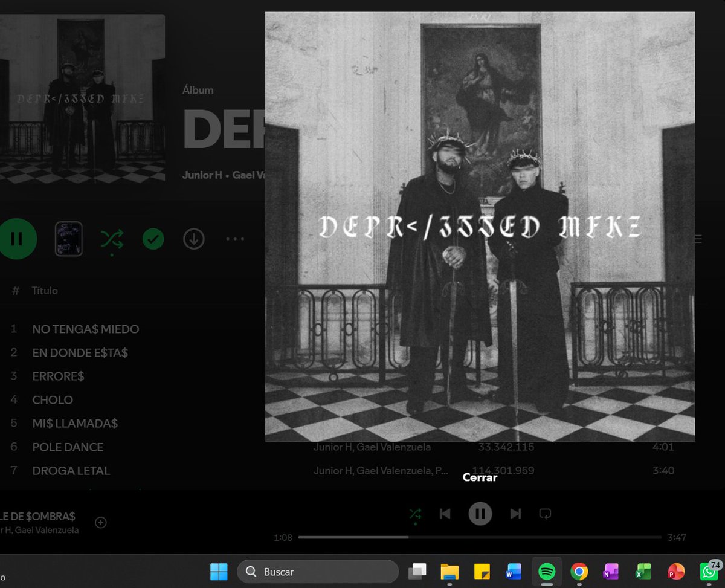
Task: Download the album with the arrow icon
Action: pyautogui.click(x=193, y=239)
